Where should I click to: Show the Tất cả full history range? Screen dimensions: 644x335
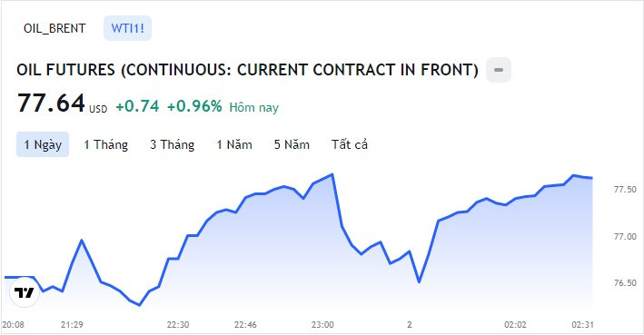click(350, 144)
